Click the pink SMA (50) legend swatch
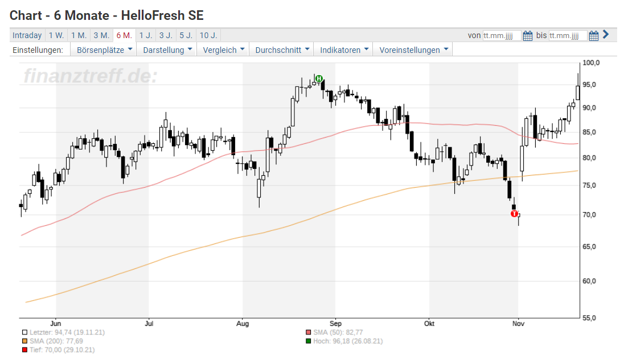Image resolution: width=624 pixels, height=364 pixels. point(309,332)
